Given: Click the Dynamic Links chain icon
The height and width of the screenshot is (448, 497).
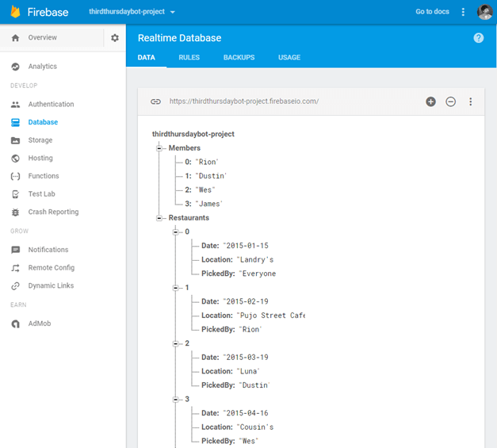Looking at the screenshot, I should tap(15, 286).
